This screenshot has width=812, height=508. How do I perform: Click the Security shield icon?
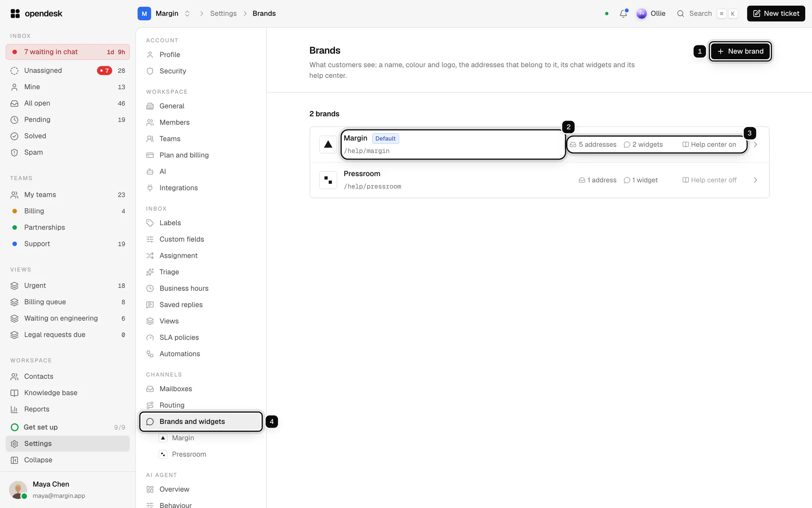[150, 71]
